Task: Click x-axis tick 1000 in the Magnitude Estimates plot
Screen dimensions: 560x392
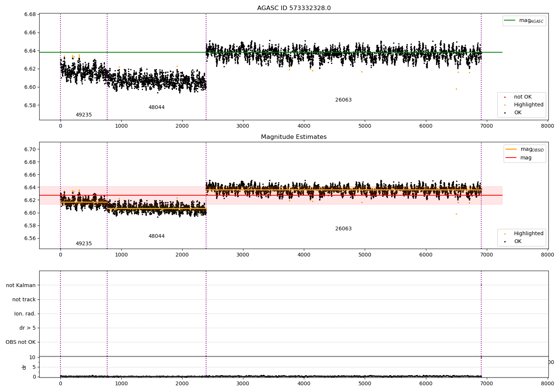Action: 121,255
